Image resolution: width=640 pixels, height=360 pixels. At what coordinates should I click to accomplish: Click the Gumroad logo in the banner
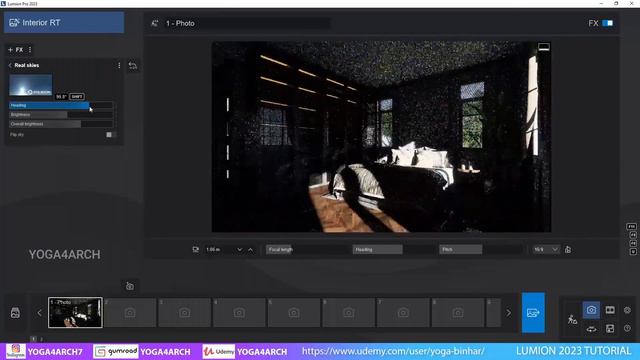(x=116, y=351)
